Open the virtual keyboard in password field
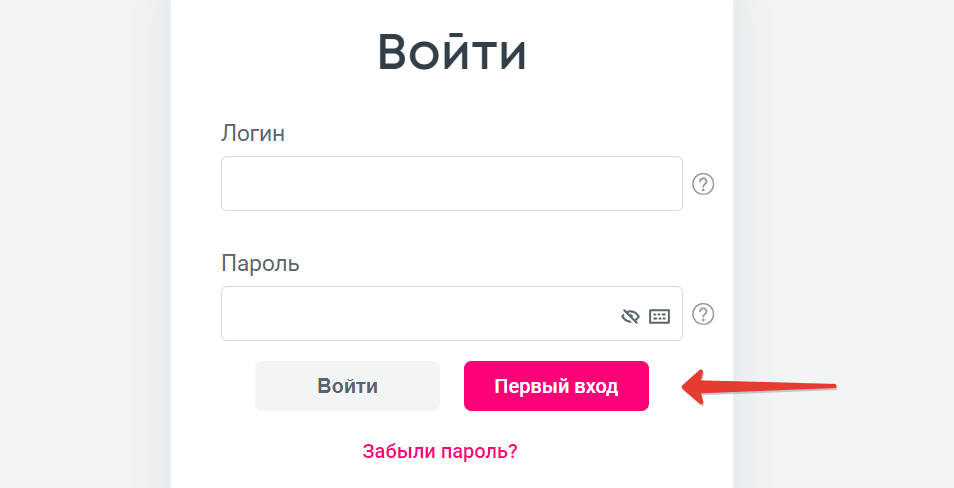 point(659,317)
